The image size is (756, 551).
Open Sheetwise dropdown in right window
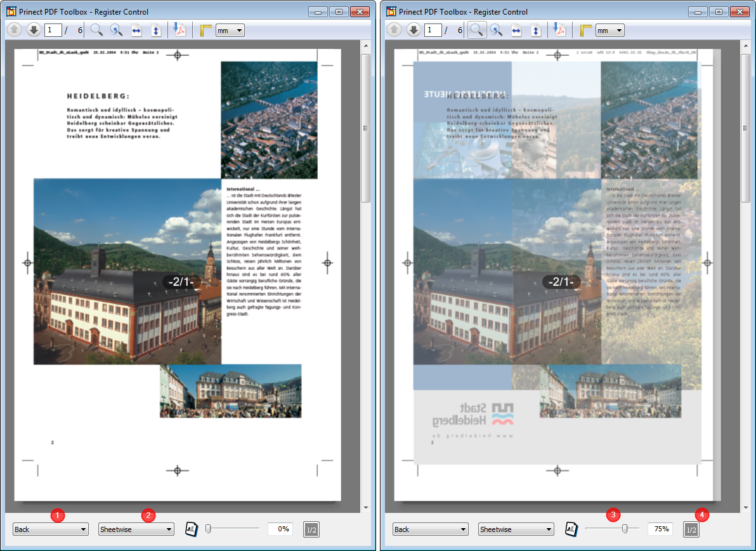coord(516,529)
